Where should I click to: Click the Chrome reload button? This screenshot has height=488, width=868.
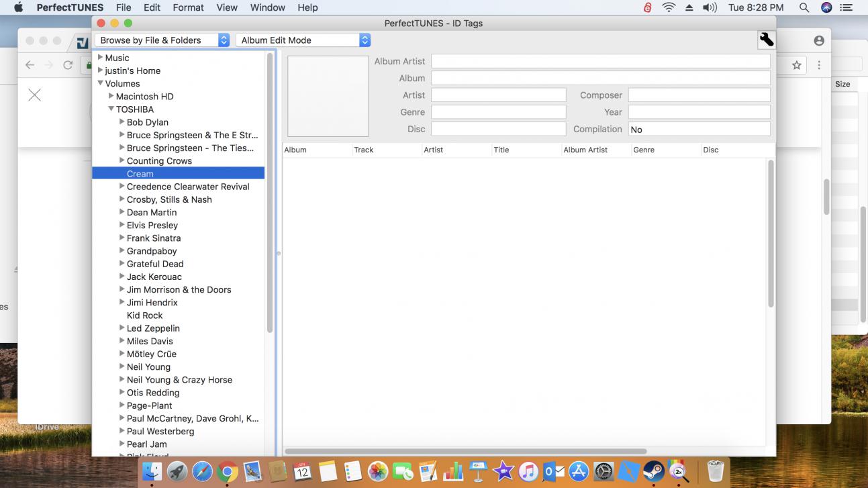point(68,65)
